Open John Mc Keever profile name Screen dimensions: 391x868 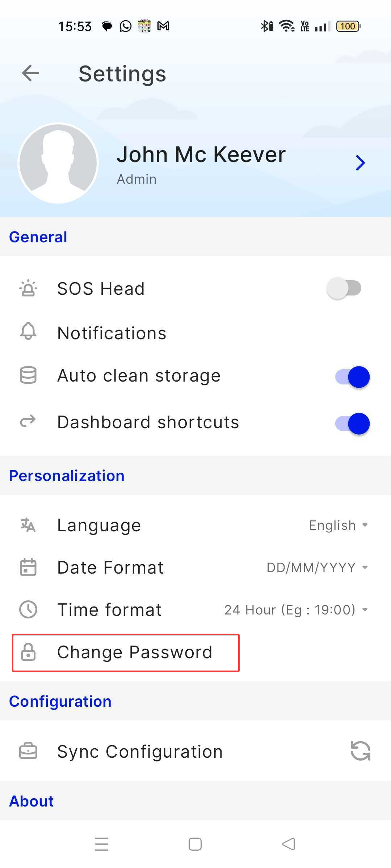[x=201, y=155]
